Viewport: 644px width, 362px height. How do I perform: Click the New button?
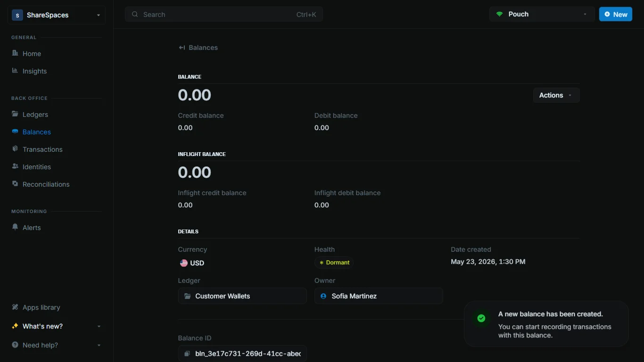(615, 14)
